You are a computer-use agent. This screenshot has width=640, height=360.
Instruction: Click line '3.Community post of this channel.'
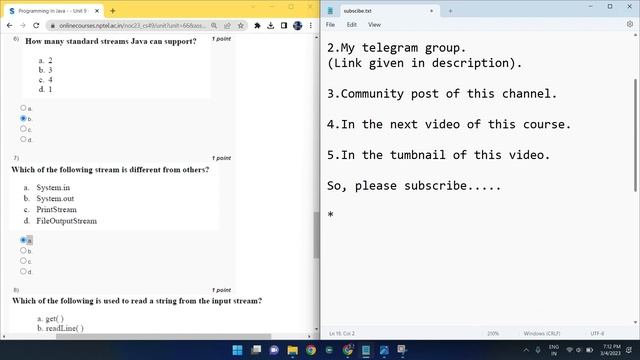point(442,94)
